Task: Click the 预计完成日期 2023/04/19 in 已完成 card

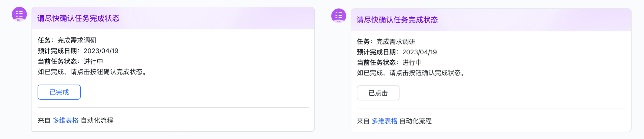Action: click(78, 51)
